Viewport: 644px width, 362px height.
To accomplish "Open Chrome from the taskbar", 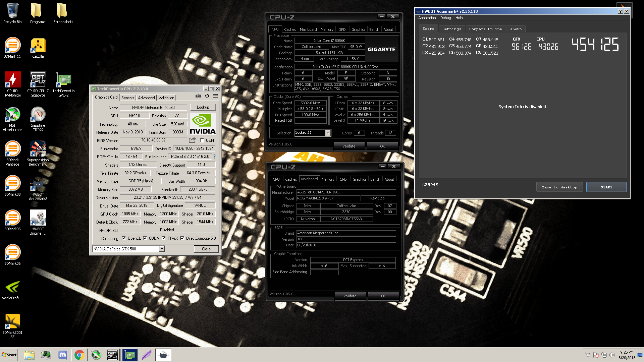I will 79,355.
